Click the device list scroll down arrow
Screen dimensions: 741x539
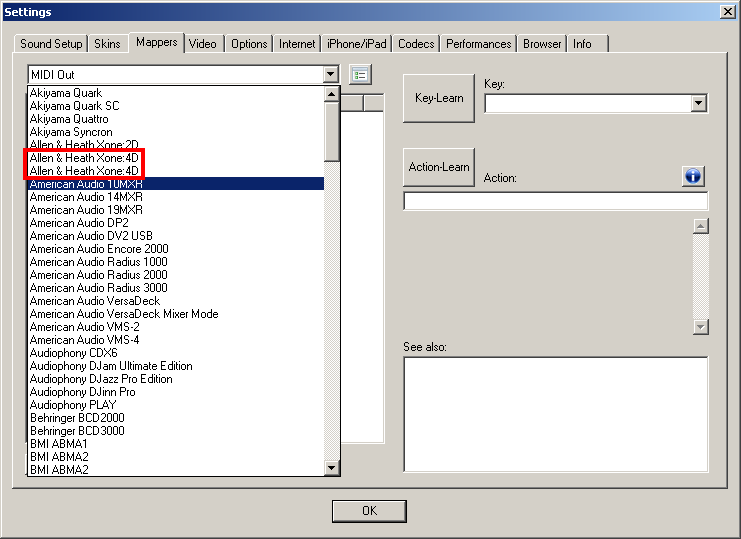tap(331, 468)
